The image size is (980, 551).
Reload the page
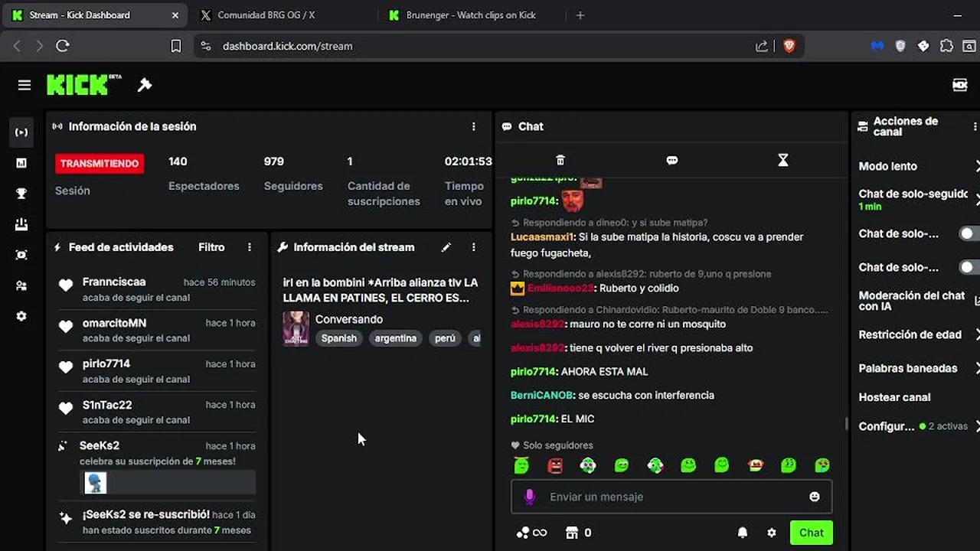click(63, 46)
